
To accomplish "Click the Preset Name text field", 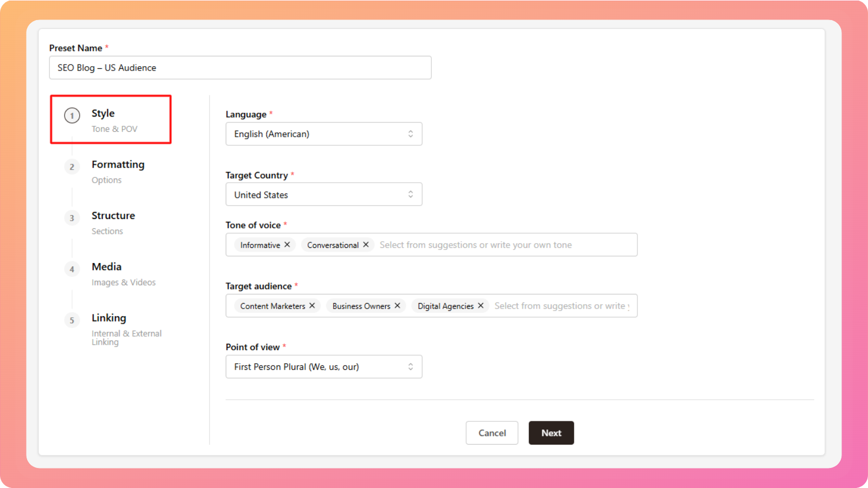I will click(240, 68).
